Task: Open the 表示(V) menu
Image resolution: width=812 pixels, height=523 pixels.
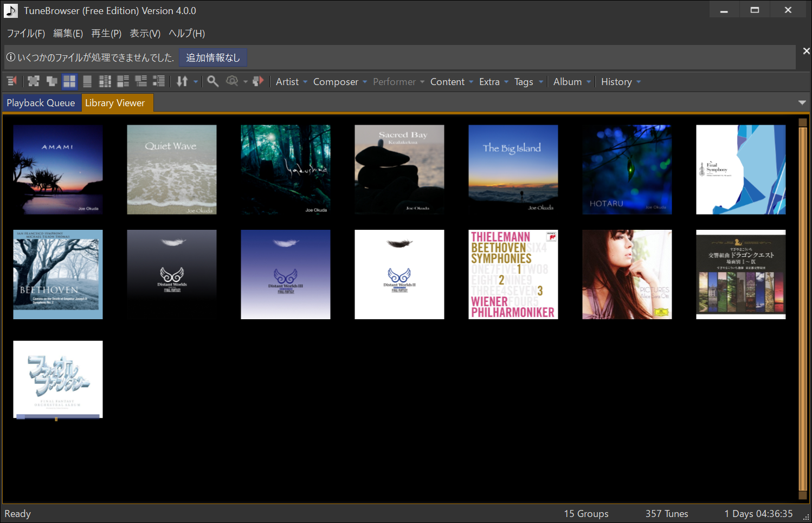Action: [x=145, y=34]
